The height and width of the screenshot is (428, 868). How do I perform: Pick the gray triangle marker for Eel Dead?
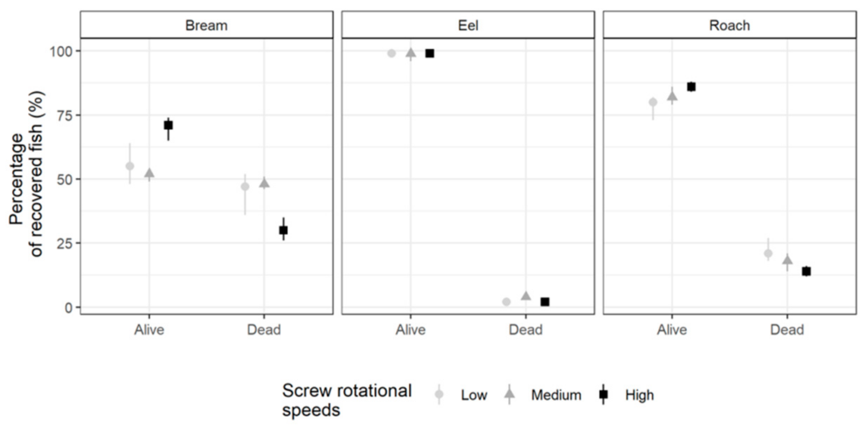(526, 296)
